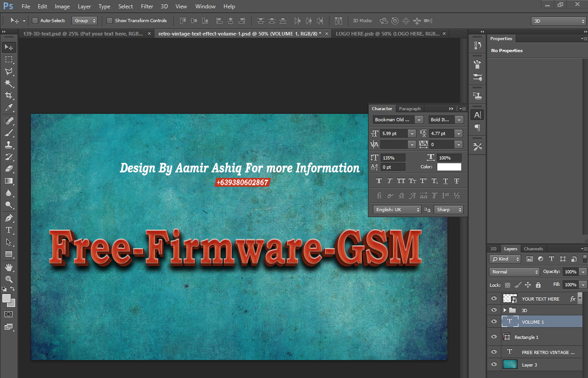The width and height of the screenshot is (588, 378).
Task: Choose the Pen tool
Action: [x=9, y=218]
